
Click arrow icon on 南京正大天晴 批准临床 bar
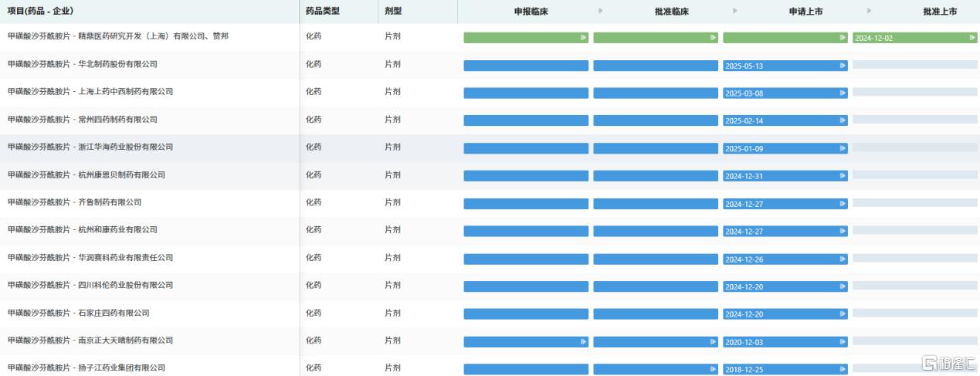pos(713,341)
